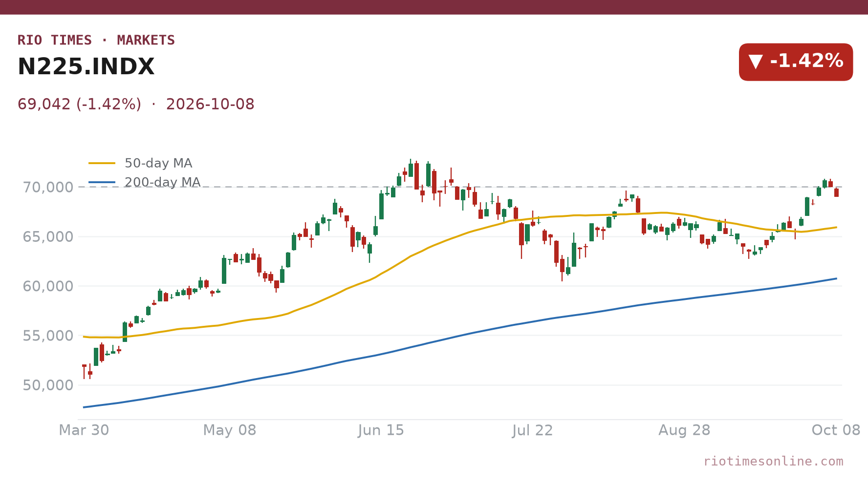
Task: Click the Jun 15 date axis label
Action: tap(381, 430)
